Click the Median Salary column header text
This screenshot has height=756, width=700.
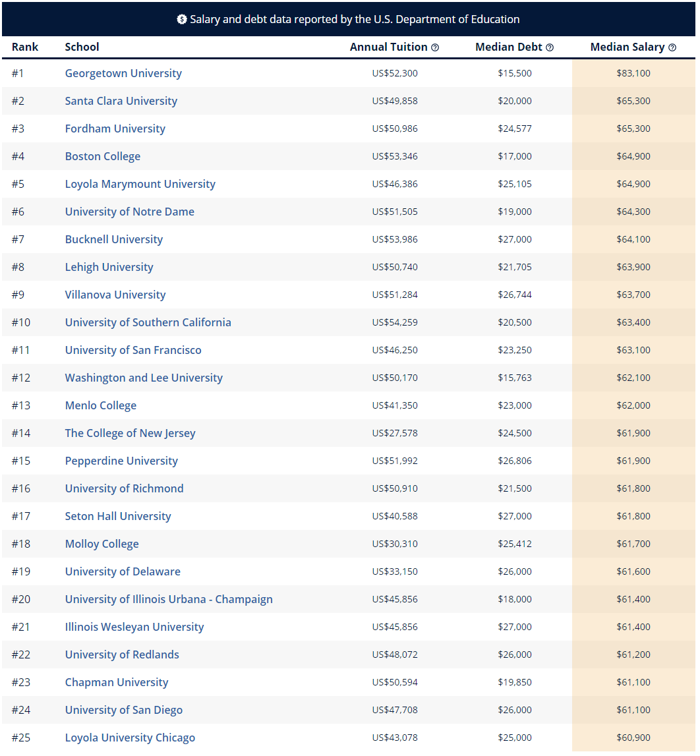pos(627,47)
